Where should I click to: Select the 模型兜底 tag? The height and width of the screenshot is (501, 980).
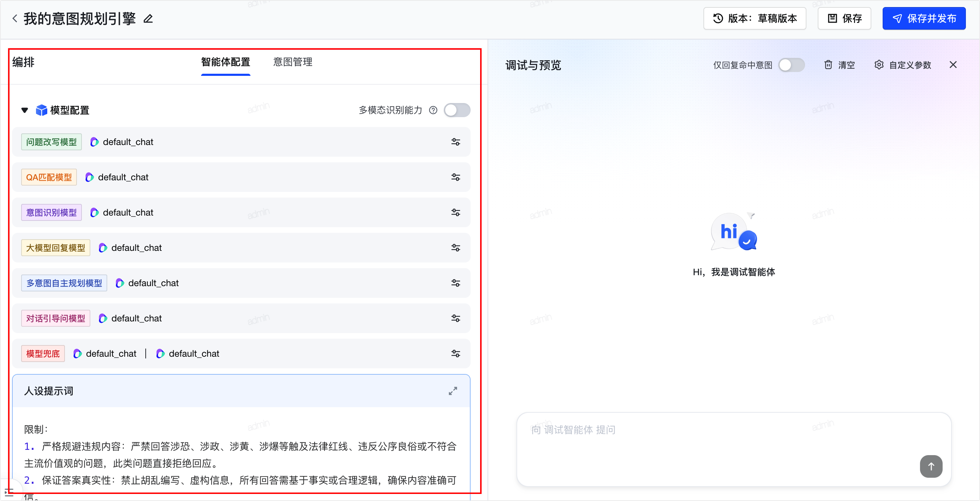[43, 354]
